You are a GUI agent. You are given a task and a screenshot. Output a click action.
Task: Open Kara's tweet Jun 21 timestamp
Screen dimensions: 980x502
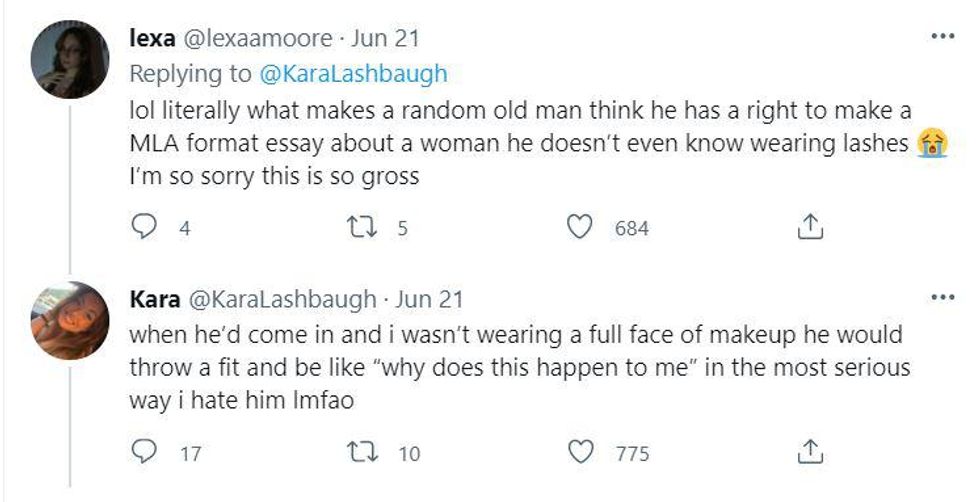click(430, 299)
